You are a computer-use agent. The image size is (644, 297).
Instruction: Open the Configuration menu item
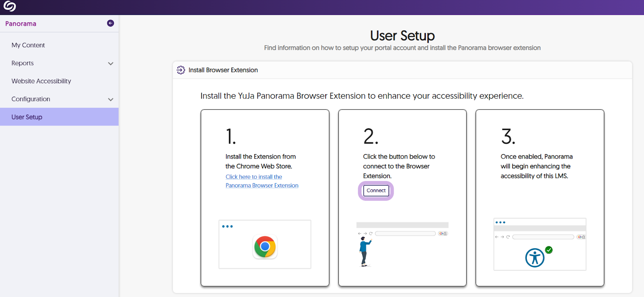coord(31,99)
